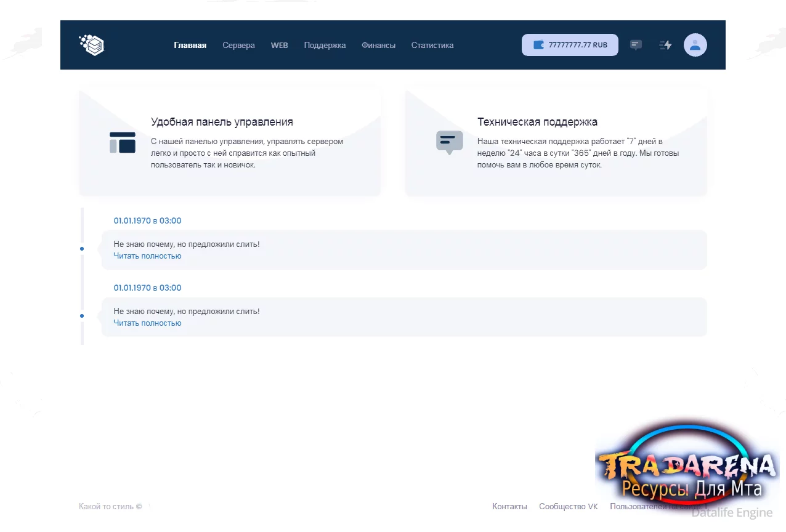
Task: Click the Удобная панель управления heading
Action: (222, 122)
